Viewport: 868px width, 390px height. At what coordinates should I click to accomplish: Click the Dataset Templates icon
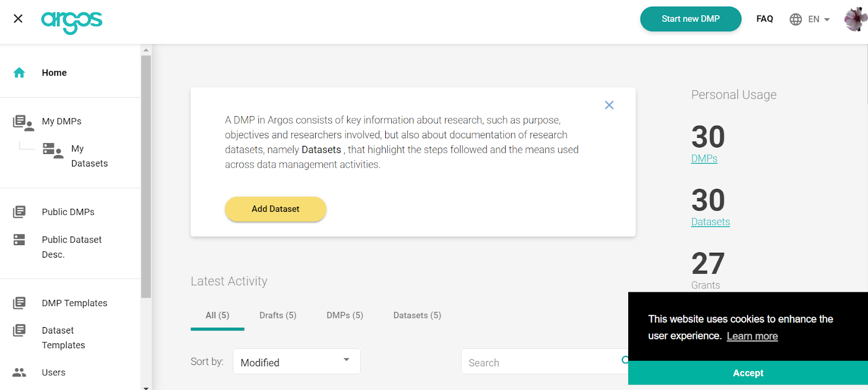20,330
